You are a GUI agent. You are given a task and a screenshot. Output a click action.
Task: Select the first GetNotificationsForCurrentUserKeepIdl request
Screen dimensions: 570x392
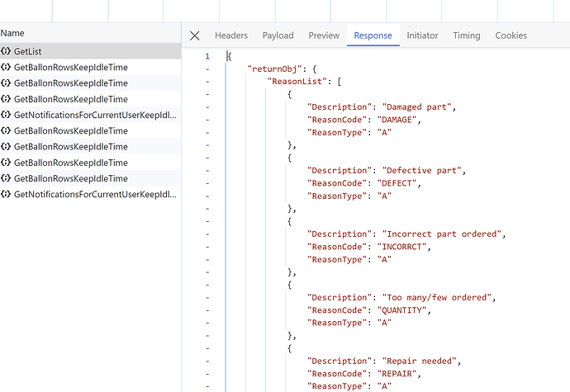pyautogui.click(x=94, y=115)
